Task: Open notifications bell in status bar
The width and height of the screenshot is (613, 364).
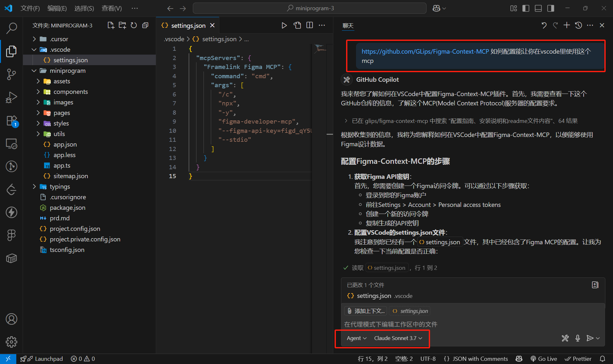Action: [602, 359]
